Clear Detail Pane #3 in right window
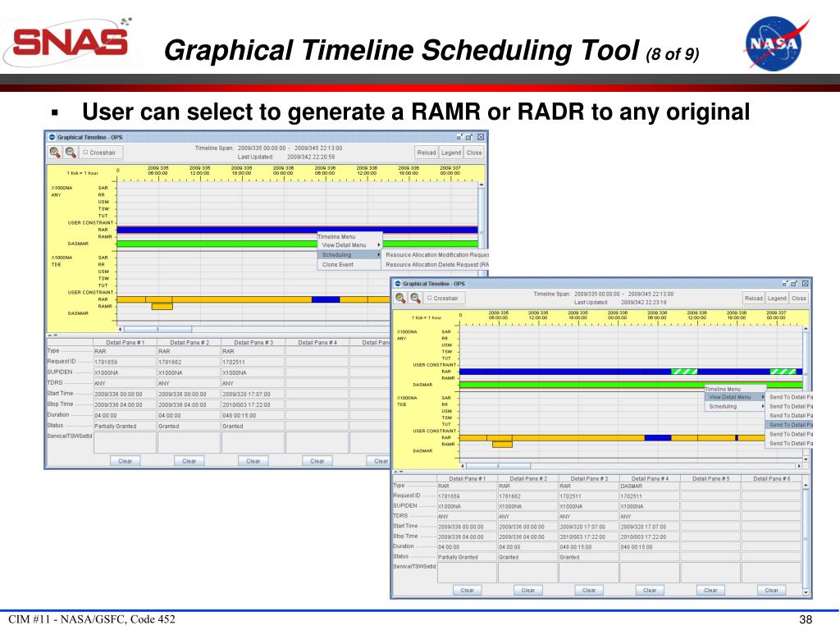The image size is (840, 630). pos(589,590)
